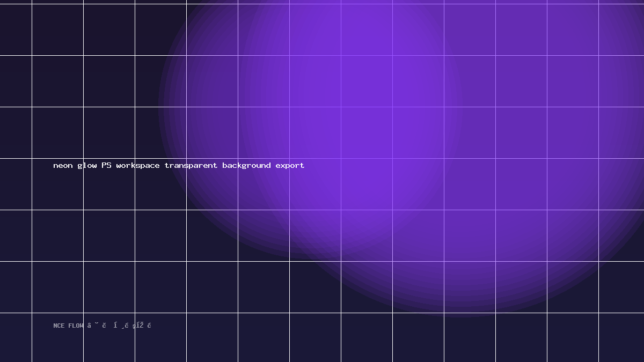Click the grid cell containing the word "export"
Screen dimensions: 644x362
point(315,184)
